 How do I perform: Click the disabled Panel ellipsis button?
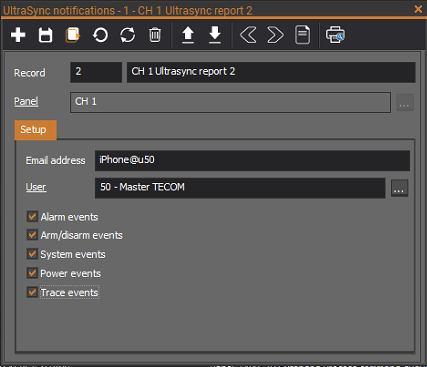tap(405, 103)
